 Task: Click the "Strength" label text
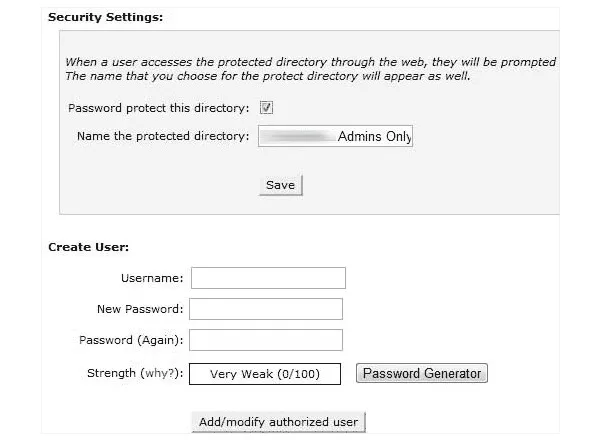(x=111, y=374)
